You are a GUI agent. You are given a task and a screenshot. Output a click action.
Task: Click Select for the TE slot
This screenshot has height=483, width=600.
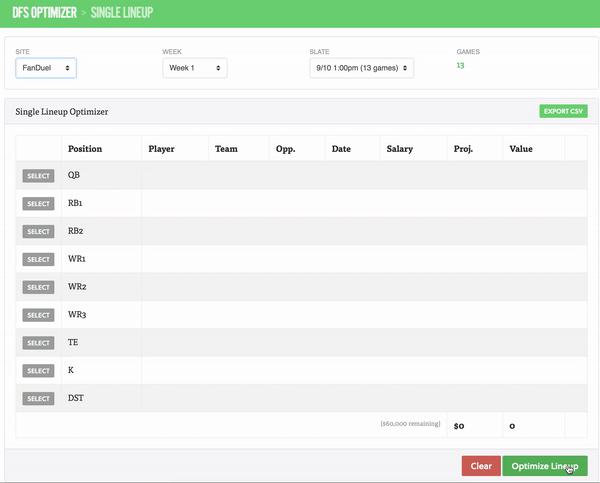[x=38, y=343]
